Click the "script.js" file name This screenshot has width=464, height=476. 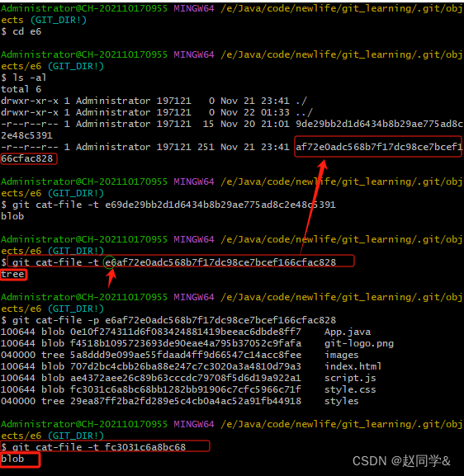350,378
